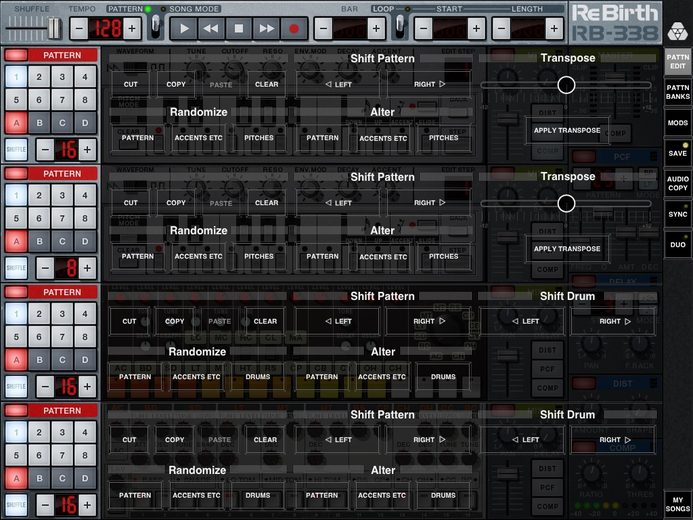Select pattern 2 in the first synth
Viewport: 693px width, 520px height.
39,77
